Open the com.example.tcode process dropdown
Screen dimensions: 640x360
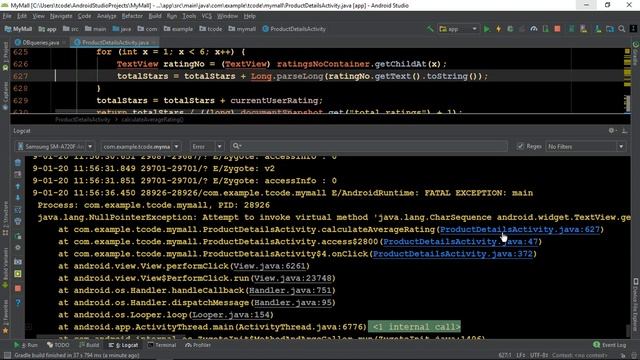coord(141,146)
